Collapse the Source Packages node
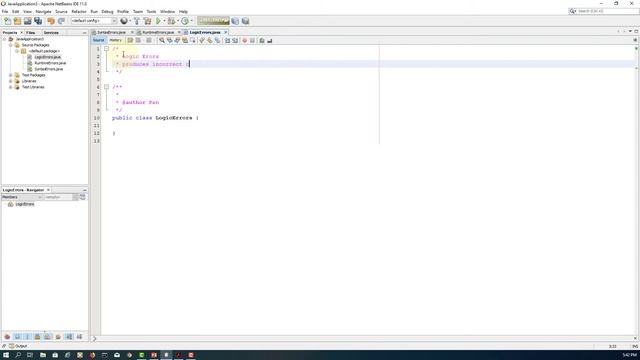The height and width of the screenshot is (360, 640). coord(11,45)
